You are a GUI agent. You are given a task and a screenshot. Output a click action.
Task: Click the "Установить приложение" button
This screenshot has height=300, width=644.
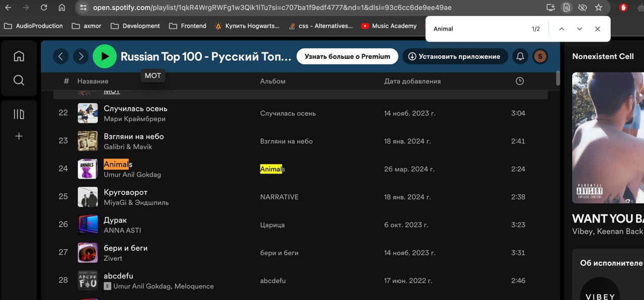point(454,56)
